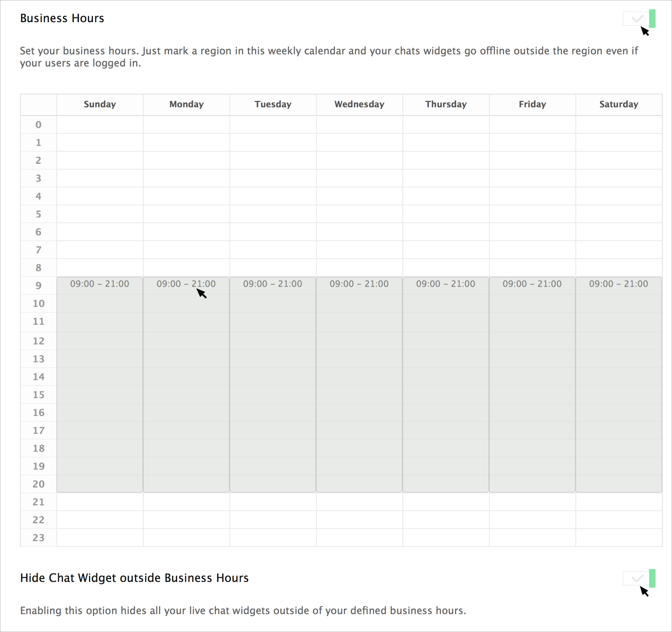
Task: Toggle Hide Chat Widget outside Business Hours
Action: (639, 578)
